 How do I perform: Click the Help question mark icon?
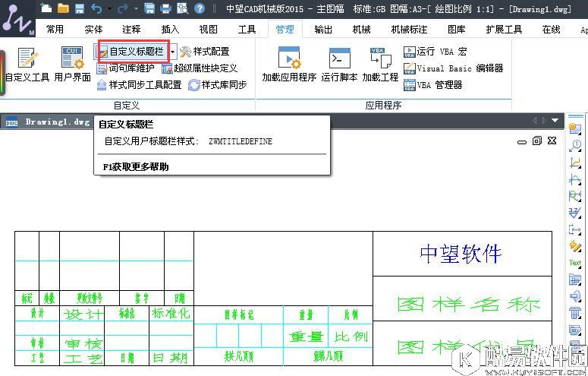pos(200,8)
